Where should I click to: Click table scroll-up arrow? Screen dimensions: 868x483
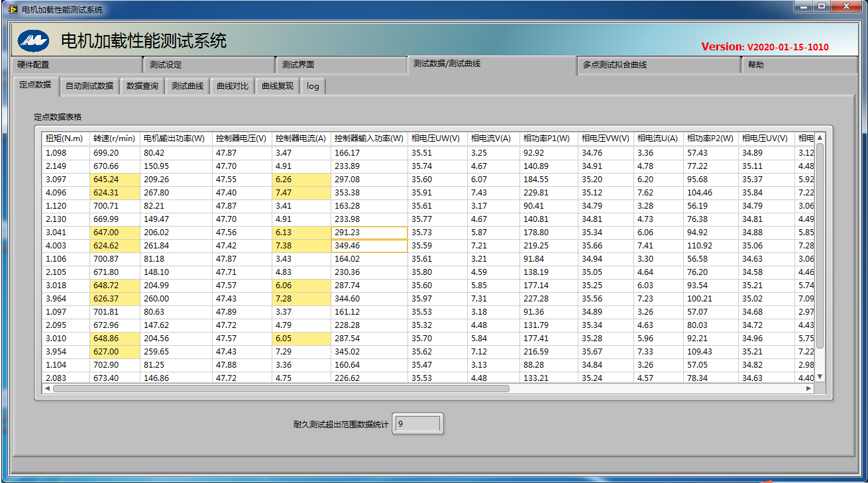pos(820,138)
